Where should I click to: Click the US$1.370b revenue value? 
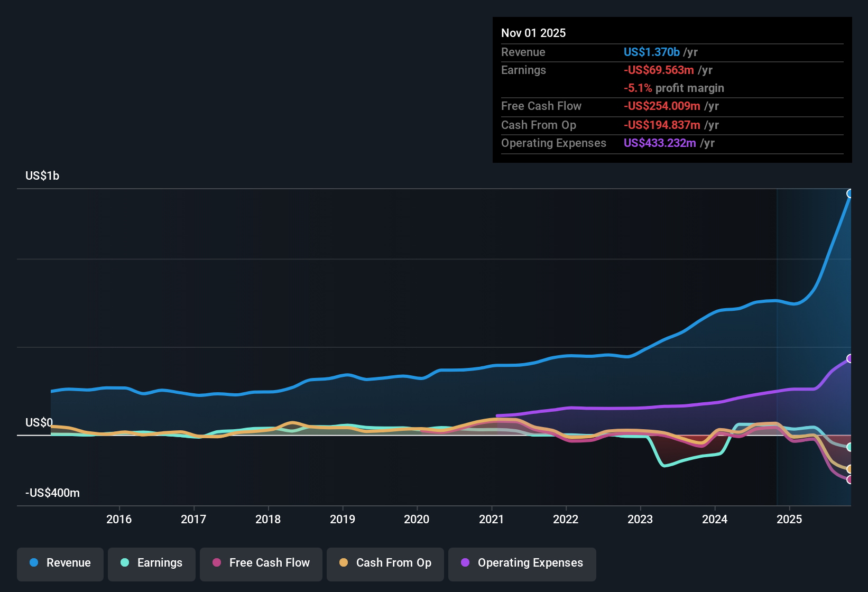(x=651, y=52)
